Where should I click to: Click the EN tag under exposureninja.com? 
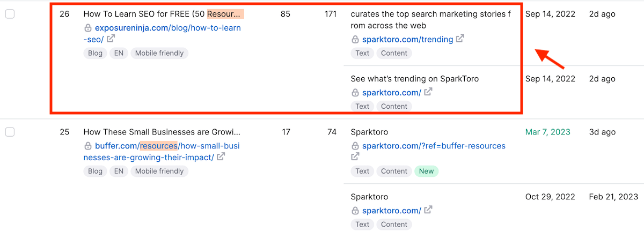[x=119, y=53]
